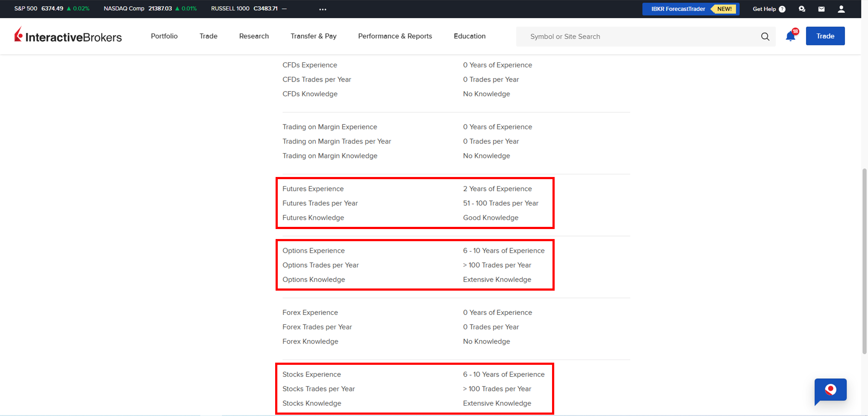Open the Portfolio menu
The height and width of the screenshot is (416, 868).
[164, 36]
